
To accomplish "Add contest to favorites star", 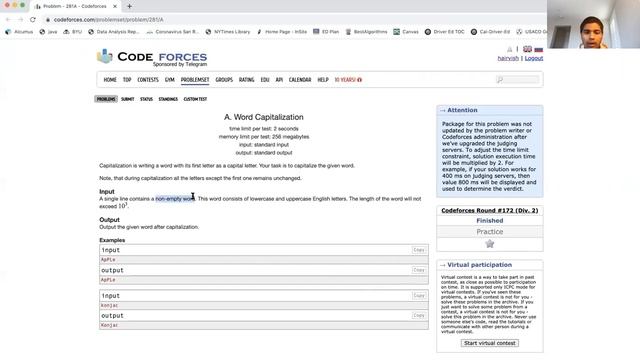I will [x=489, y=244].
